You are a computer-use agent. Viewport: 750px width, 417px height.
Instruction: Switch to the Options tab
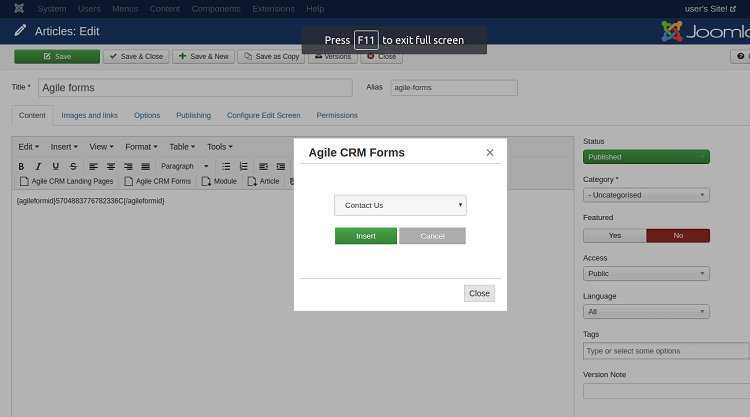pyautogui.click(x=147, y=115)
